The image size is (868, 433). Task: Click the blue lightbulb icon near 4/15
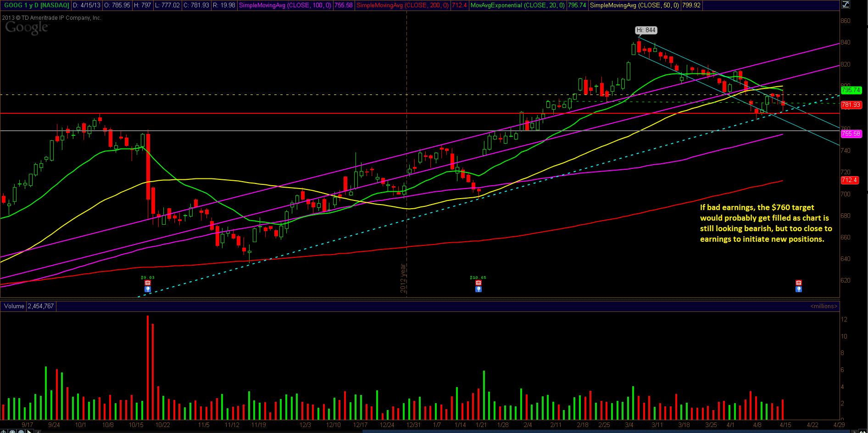(799, 289)
